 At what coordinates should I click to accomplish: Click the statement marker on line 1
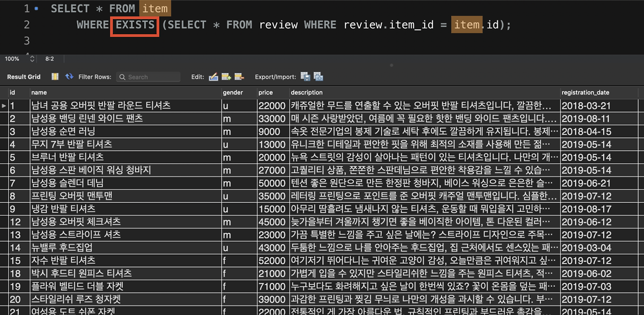[36, 9]
